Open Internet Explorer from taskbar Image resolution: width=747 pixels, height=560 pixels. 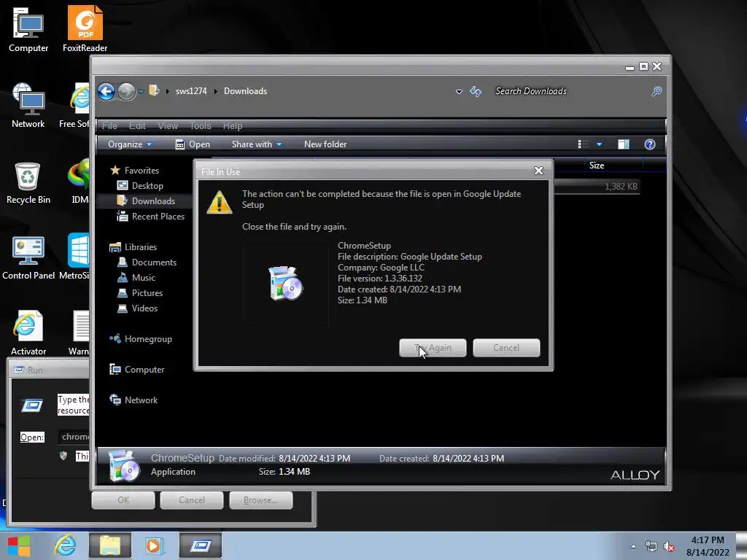65,545
